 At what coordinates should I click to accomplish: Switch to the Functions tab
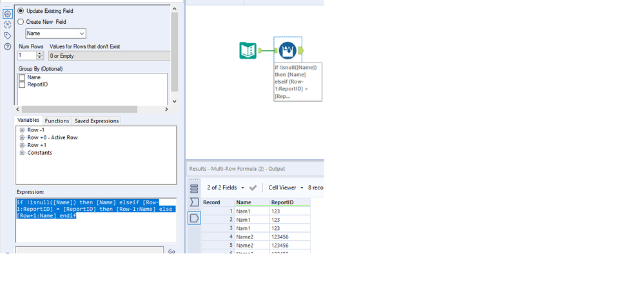[x=57, y=121]
